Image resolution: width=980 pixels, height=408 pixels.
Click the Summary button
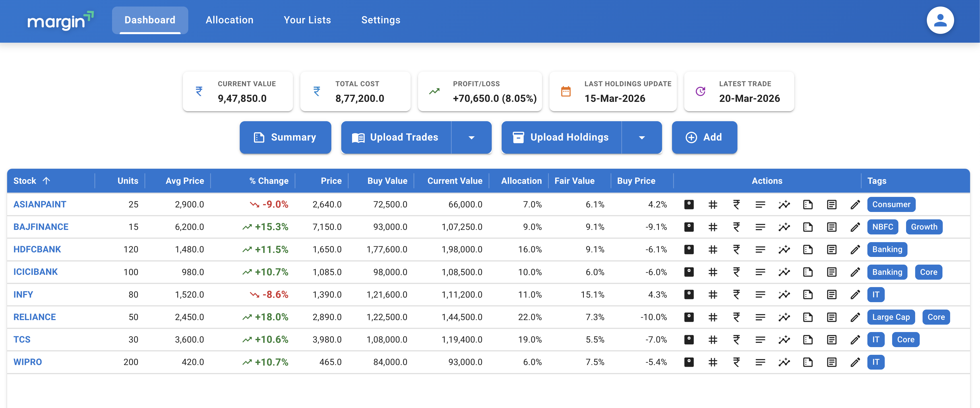click(x=285, y=137)
